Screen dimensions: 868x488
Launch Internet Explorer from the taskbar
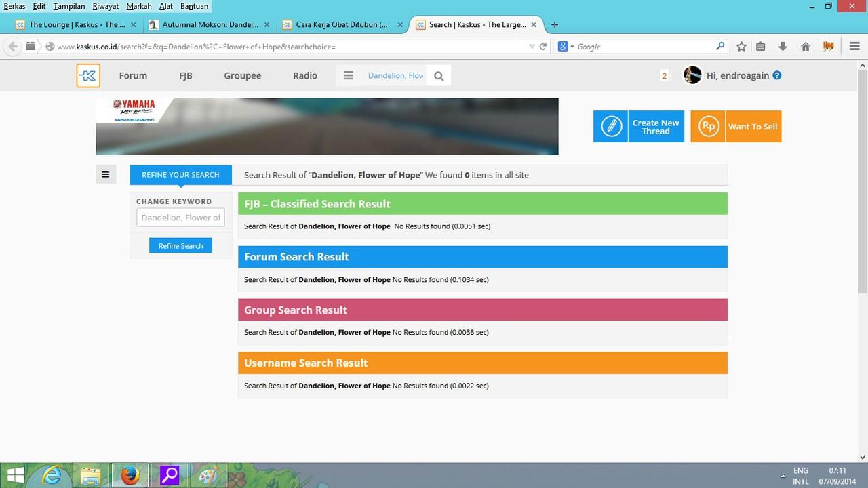coord(52,476)
